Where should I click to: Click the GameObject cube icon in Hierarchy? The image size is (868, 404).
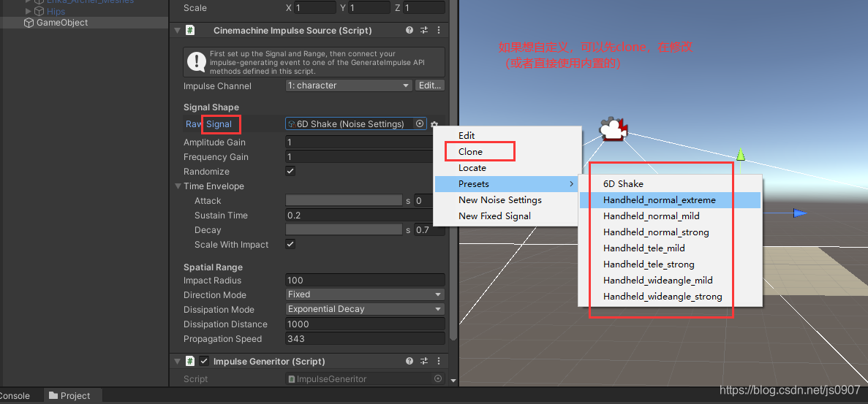click(29, 23)
